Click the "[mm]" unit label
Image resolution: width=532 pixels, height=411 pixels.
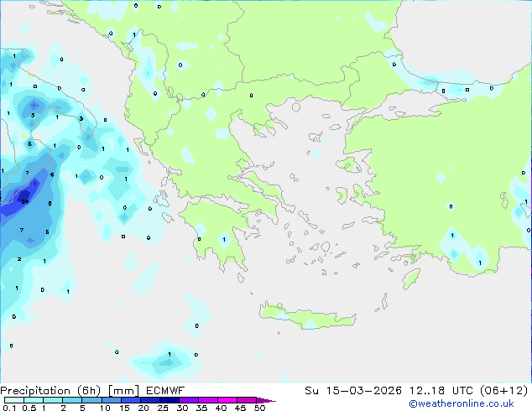(x=123, y=391)
